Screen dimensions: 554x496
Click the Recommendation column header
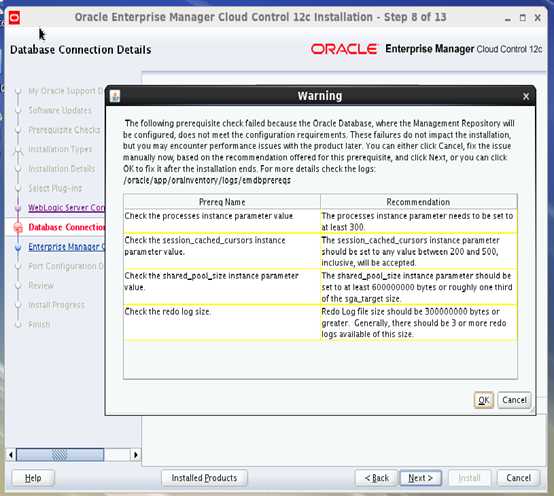(x=418, y=202)
